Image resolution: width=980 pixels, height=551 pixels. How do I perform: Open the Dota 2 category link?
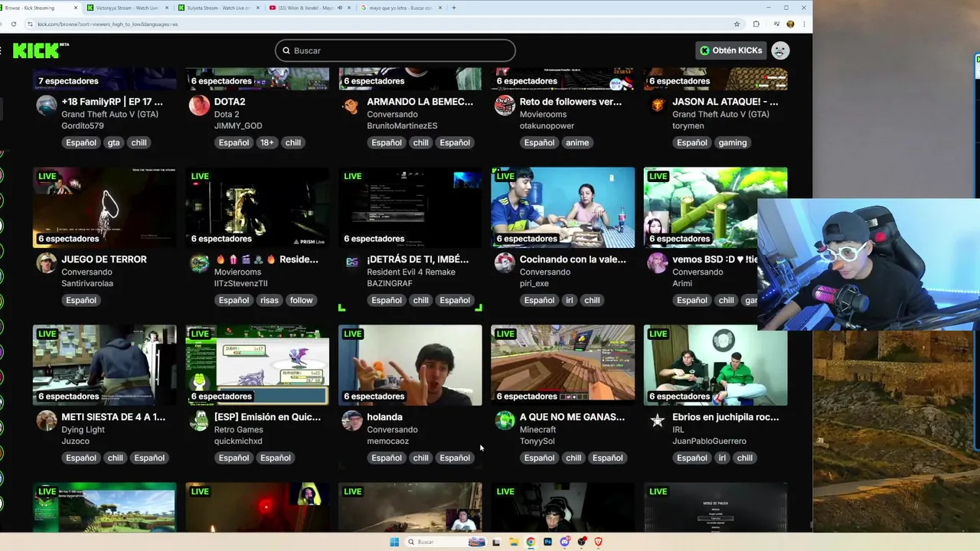(226, 114)
